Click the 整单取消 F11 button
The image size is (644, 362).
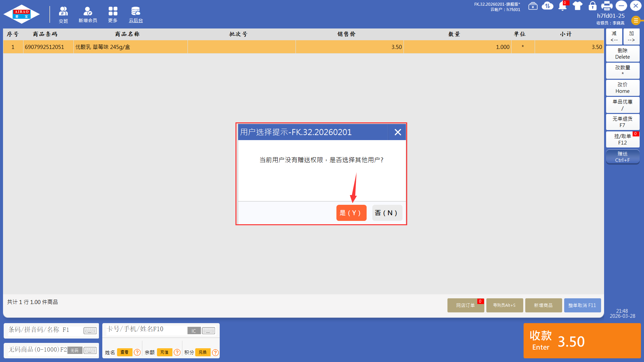pos(582,305)
